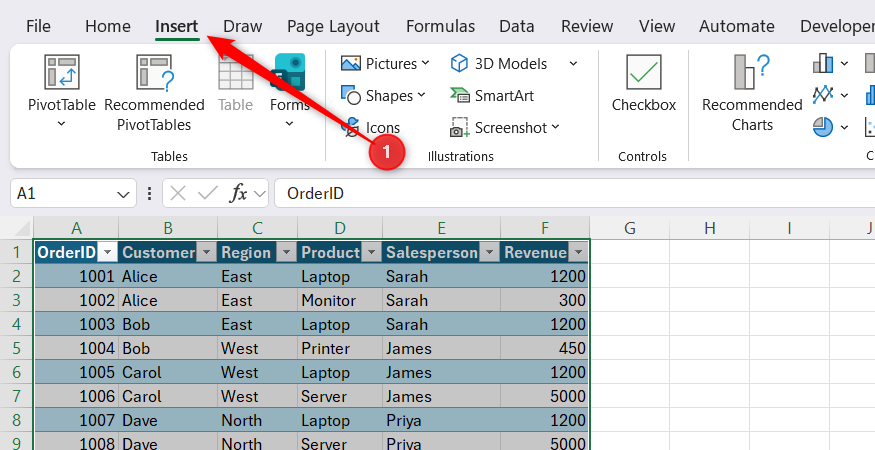Open the Product filter dropdown
This screenshot has width=875, height=450.
[x=371, y=253]
